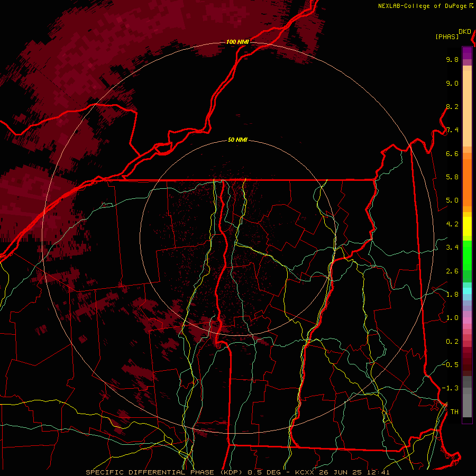Pick the cyan color bar segment
The image size is (476, 476).
coord(467,290)
